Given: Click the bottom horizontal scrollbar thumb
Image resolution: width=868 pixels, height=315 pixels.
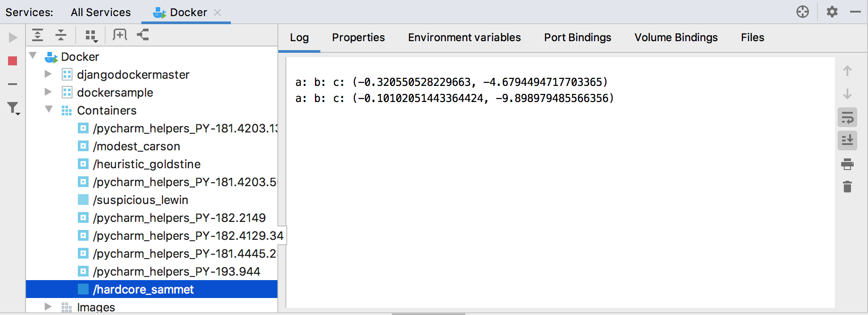Looking at the screenshot, I should 429,314.
